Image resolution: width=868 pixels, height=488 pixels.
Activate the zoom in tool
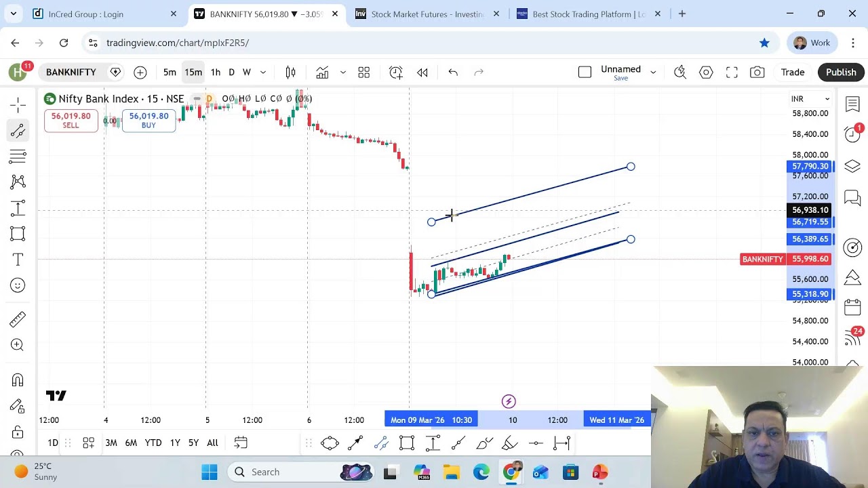click(x=18, y=346)
